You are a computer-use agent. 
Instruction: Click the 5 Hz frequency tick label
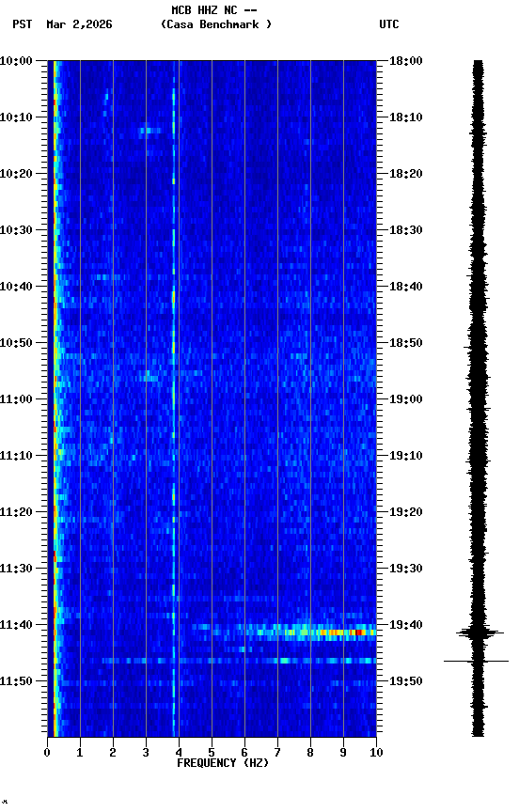(x=212, y=753)
